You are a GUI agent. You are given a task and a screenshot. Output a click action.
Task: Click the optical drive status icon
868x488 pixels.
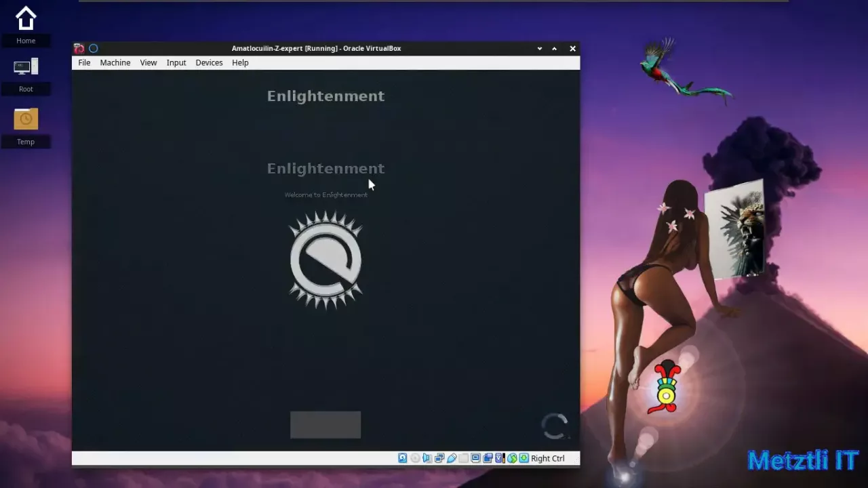[415, 458]
